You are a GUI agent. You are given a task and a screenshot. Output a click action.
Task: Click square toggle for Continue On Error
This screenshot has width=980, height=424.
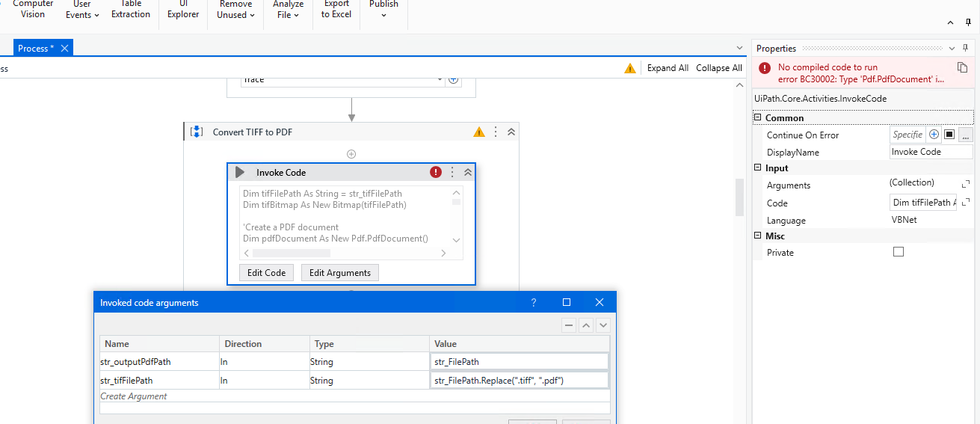coord(949,135)
